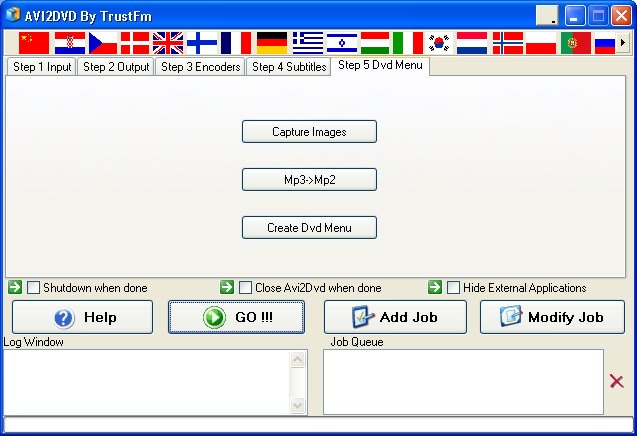Select the Russian flag at the toolbar edge

coord(605,43)
